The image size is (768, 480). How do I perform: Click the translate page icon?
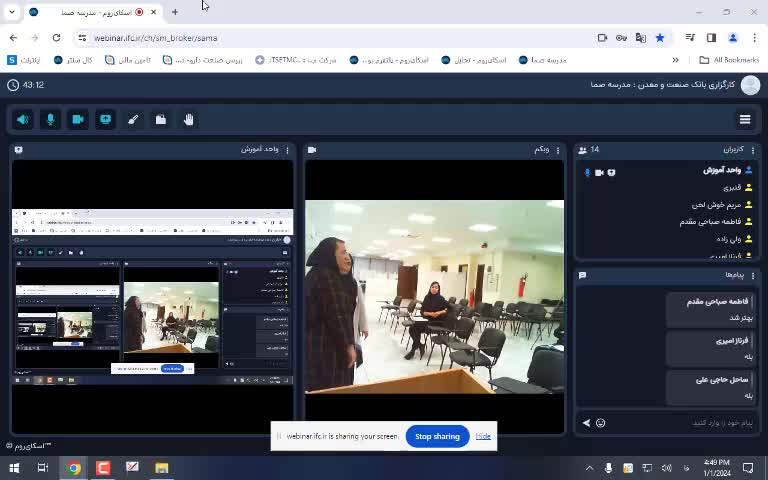tap(641, 38)
